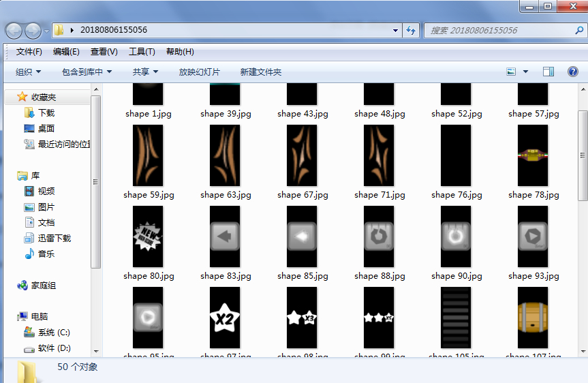Viewport: 588px width, 383px height.
Task: Click the magnifier search icon
Action: pos(579,31)
